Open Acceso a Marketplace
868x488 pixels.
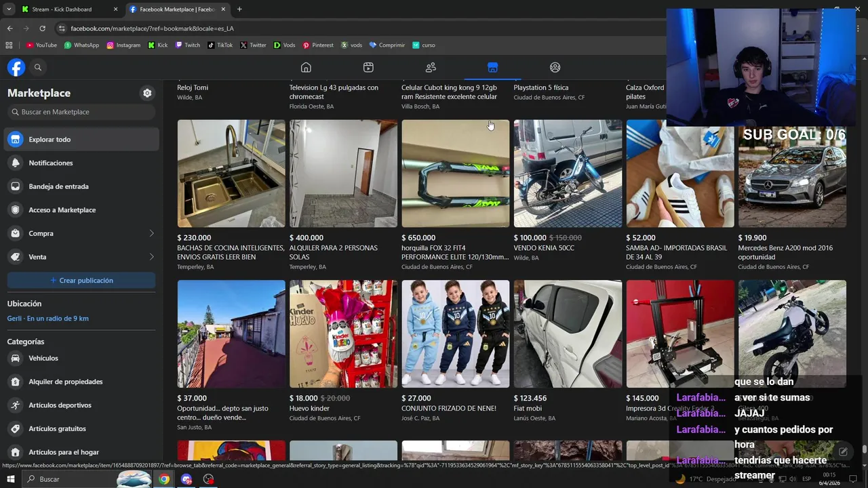coord(81,210)
